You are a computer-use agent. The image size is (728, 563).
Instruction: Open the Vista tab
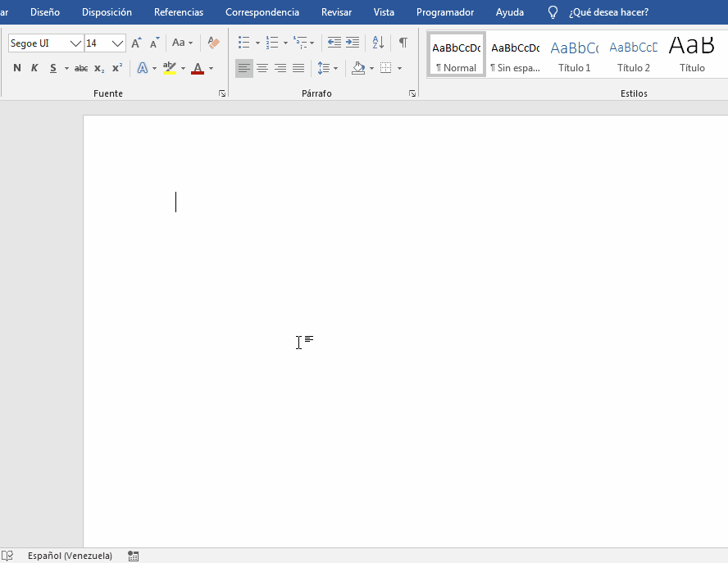[x=384, y=12]
